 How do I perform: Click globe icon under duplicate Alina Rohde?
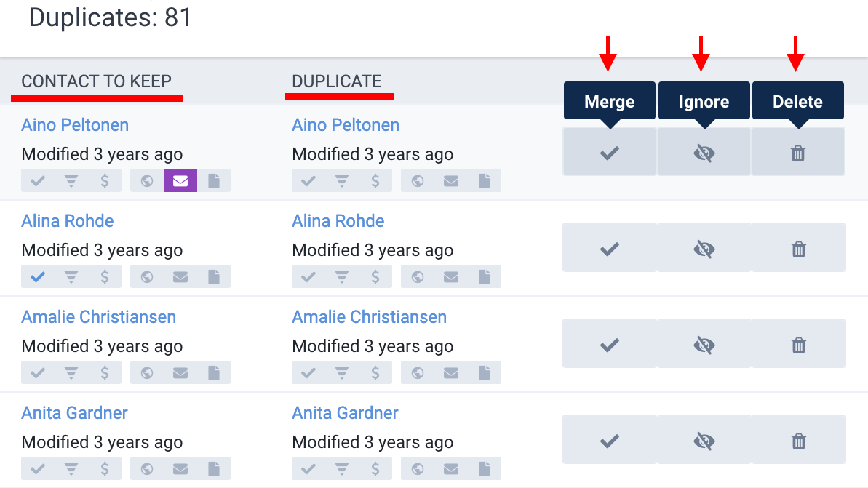click(418, 276)
